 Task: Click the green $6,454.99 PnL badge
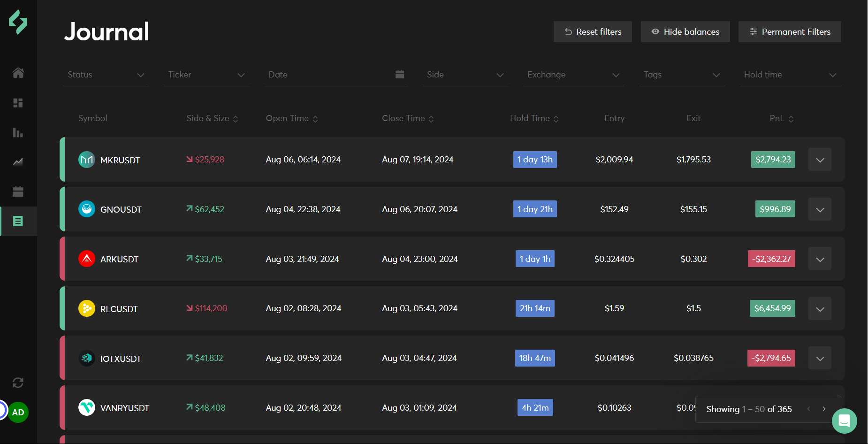(772, 308)
